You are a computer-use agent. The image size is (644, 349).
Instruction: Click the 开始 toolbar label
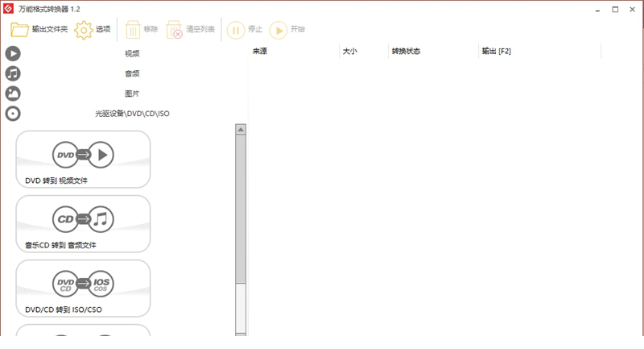tap(298, 29)
